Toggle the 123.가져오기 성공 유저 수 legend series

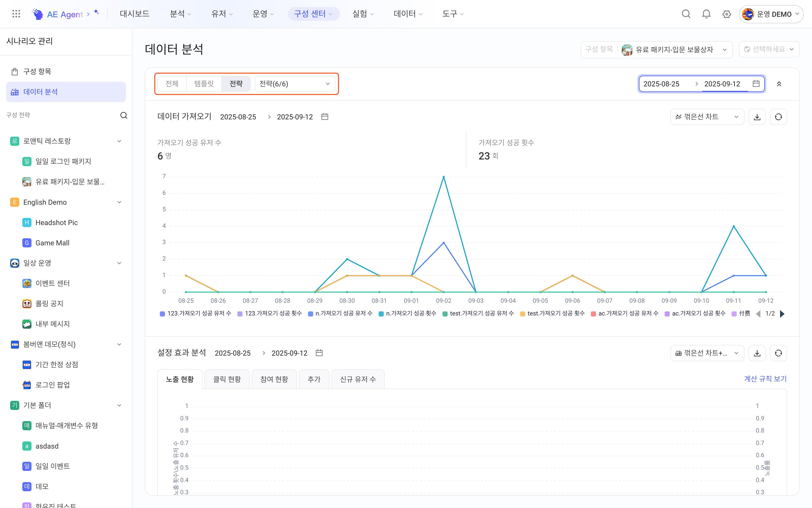[x=196, y=313]
